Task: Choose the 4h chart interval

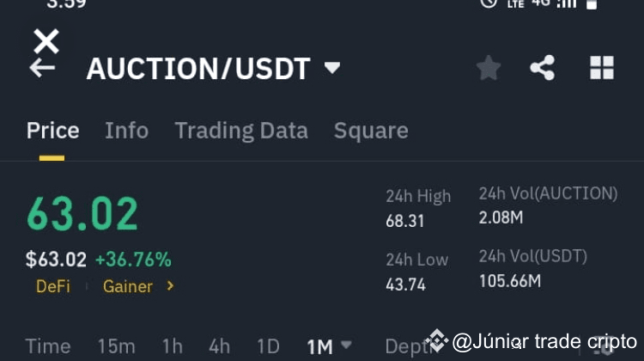Action: point(219,346)
